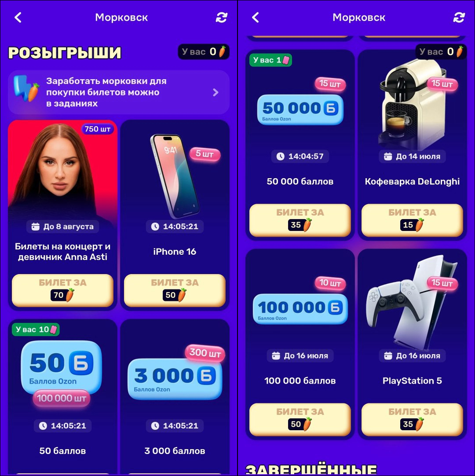Open the iPhone 16 prize image
Screen dimensions: 475x476
[175, 176]
